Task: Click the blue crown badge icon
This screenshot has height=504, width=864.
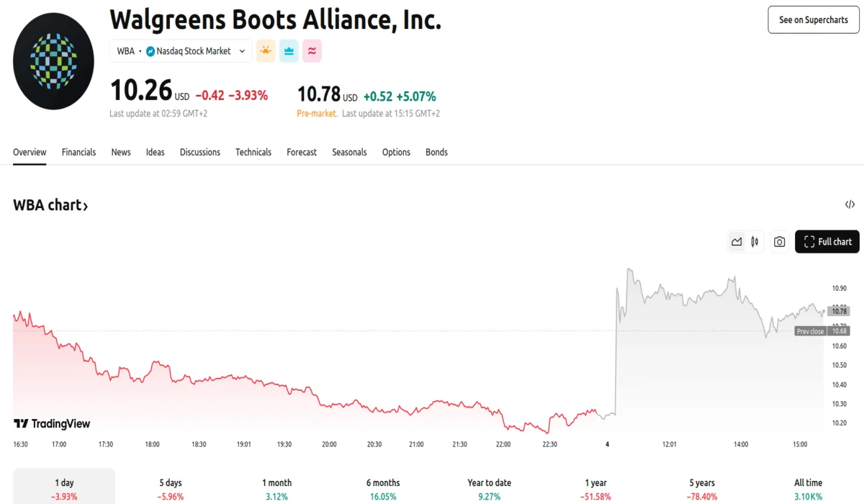Action: pyautogui.click(x=289, y=51)
